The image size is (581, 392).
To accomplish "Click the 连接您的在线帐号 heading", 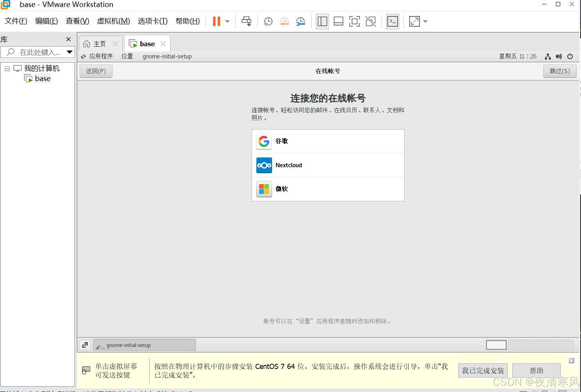I will point(328,98).
